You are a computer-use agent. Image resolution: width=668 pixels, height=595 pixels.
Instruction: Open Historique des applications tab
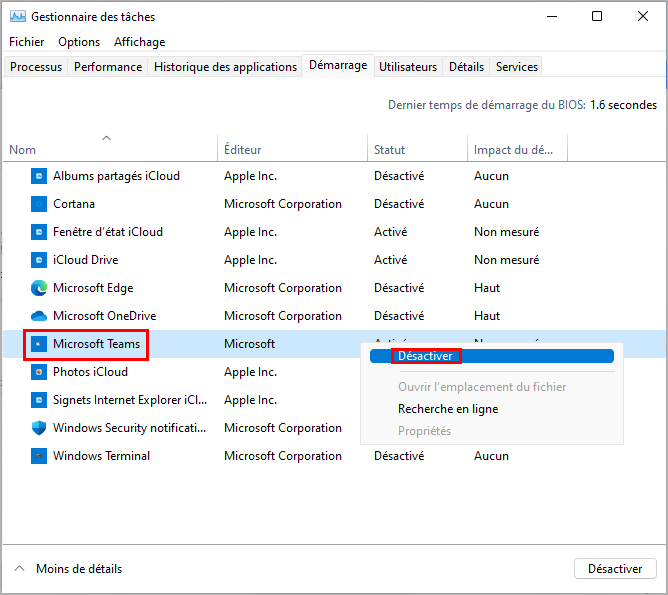(x=225, y=67)
